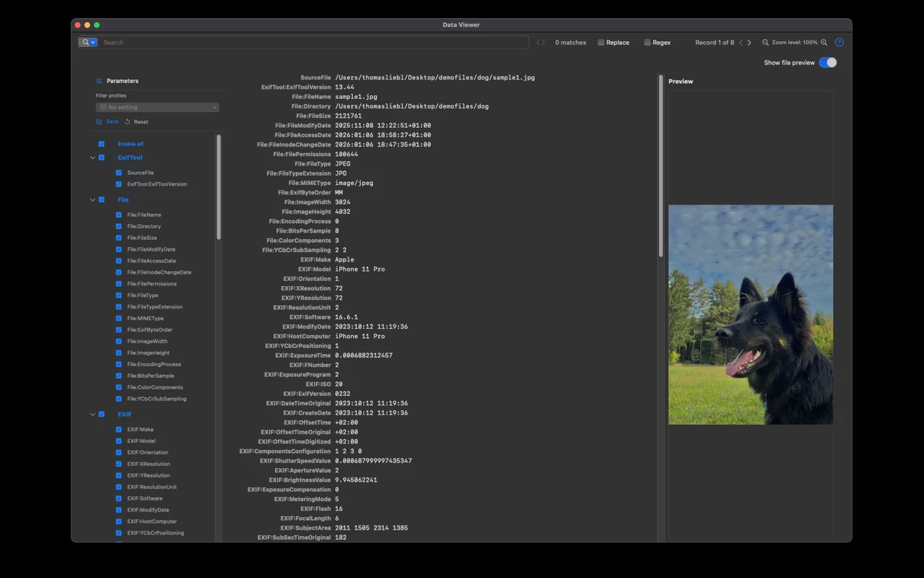Click the Reset button label
Image resolution: width=924 pixels, height=578 pixels.
[x=141, y=122]
